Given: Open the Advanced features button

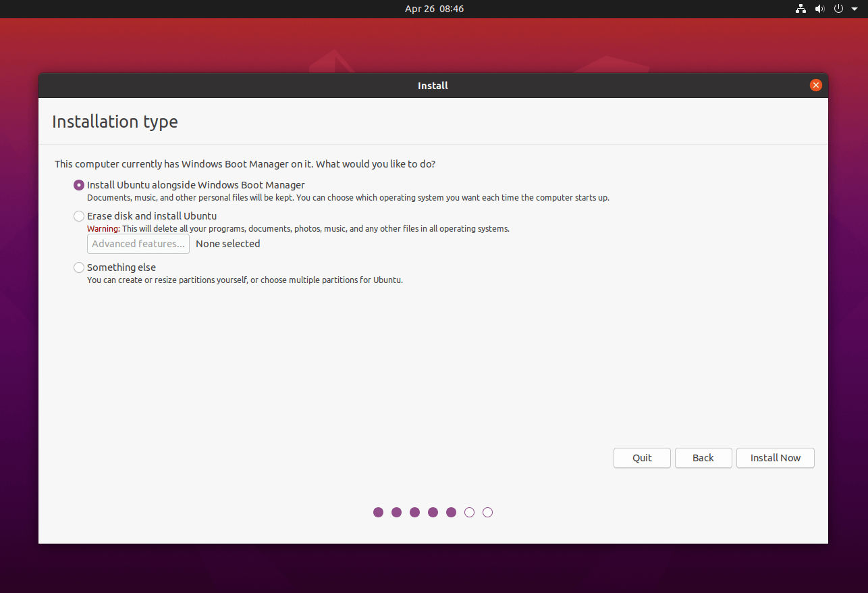Looking at the screenshot, I should click(138, 244).
